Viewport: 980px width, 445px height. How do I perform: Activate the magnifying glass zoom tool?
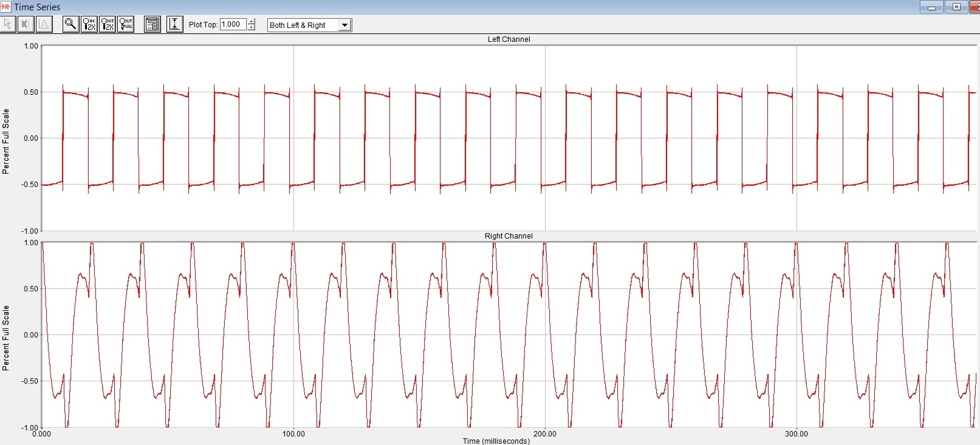(70, 24)
